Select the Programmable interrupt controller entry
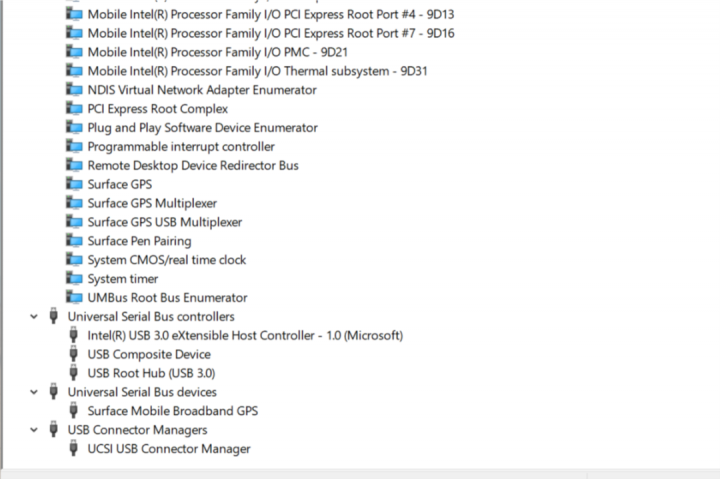Viewport: 720px width, 479px height. click(181, 147)
